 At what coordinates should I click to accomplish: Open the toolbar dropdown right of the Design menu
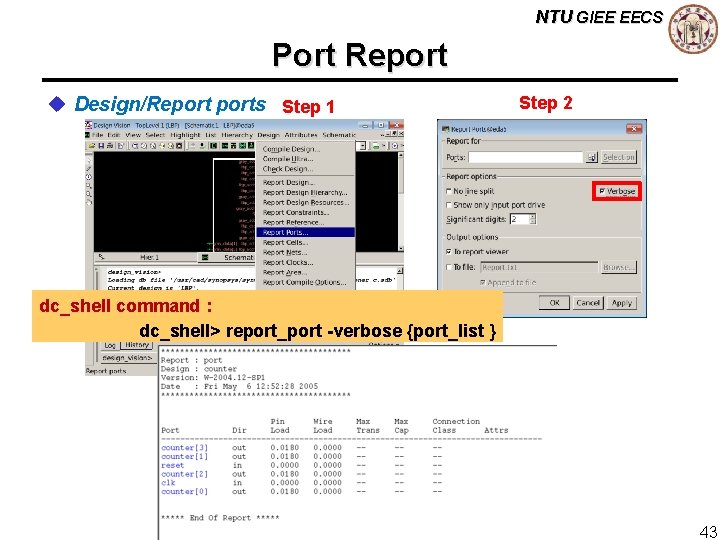coord(363,146)
